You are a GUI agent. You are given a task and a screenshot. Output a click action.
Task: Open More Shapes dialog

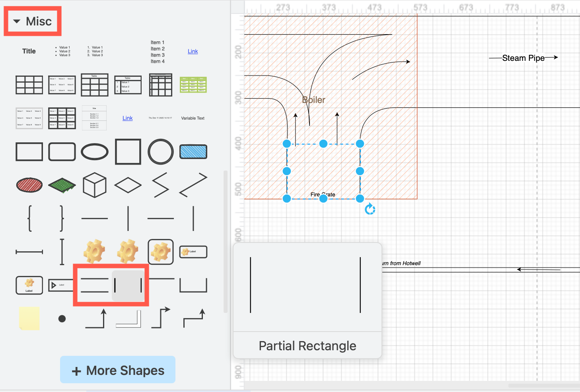pyautogui.click(x=117, y=370)
